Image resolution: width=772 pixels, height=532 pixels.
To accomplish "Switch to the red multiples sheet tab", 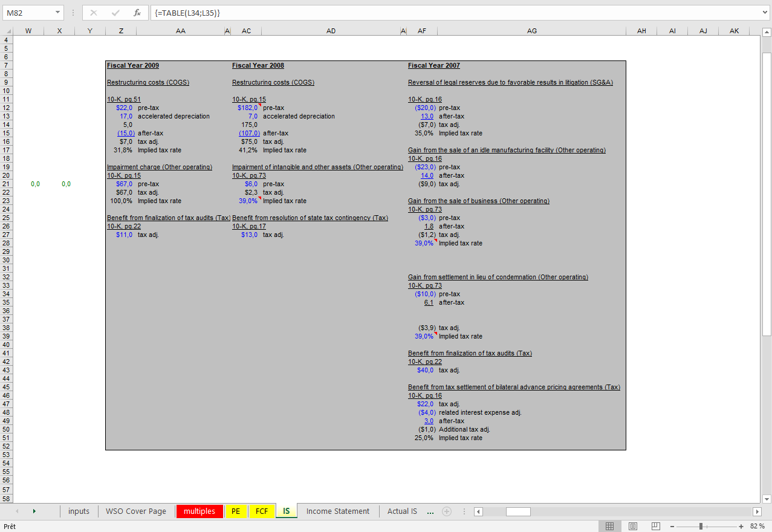I will pyautogui.click(x=199, y=511).
